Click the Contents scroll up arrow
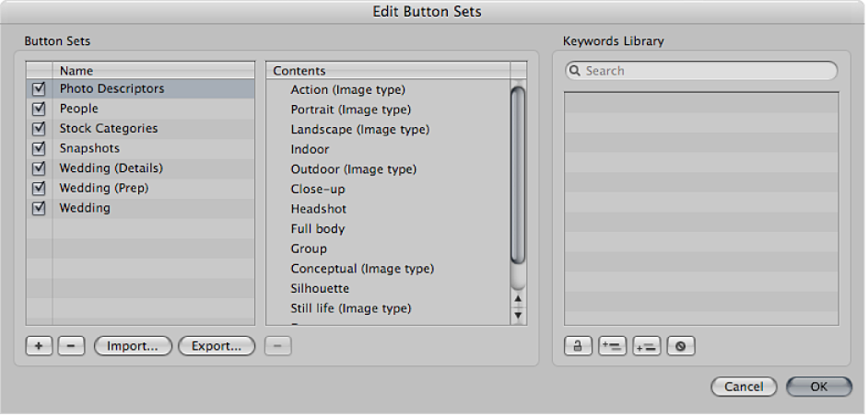The width and height of the screenshot is (868, 416). 518,299
